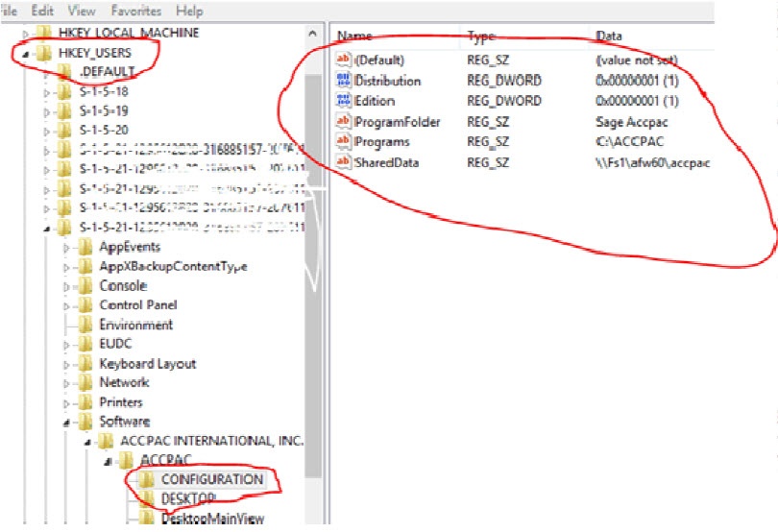Select the EUDC key
778x532 pixels.
click(x=115, y=344)
